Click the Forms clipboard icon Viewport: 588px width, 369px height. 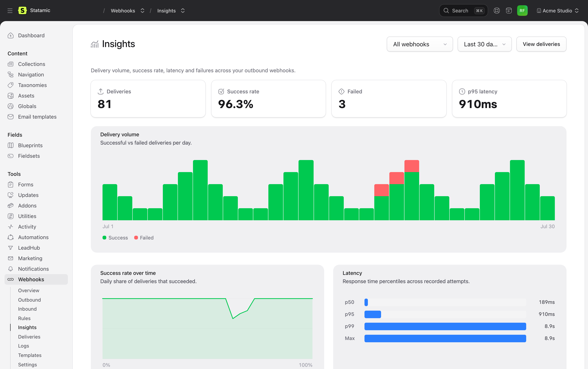click(x=11, y=184)
